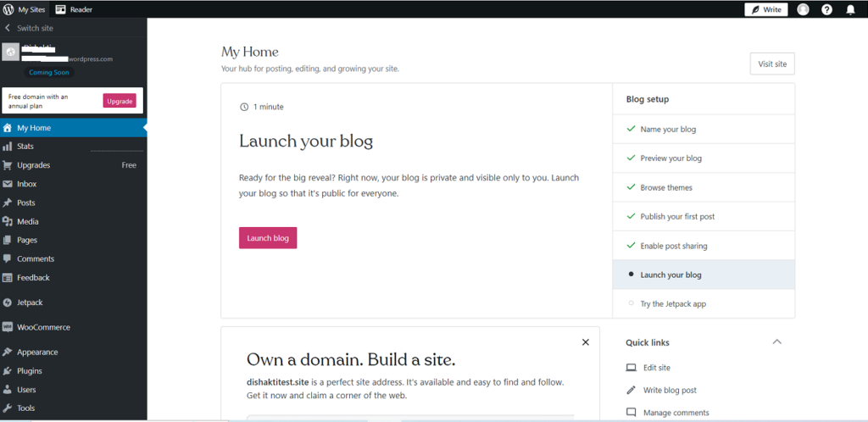
Task: Click the Jetpack icon in sidebar
Action: (x=8, y=302)
